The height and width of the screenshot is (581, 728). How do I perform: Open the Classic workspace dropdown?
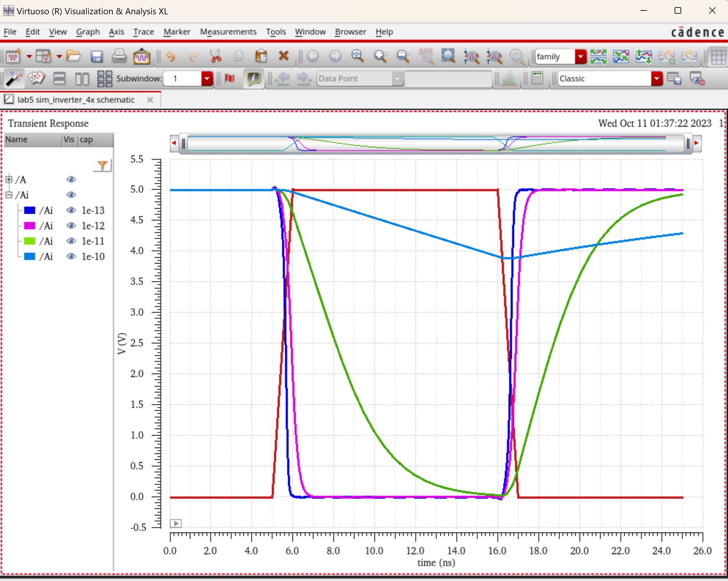click(656, 79)
